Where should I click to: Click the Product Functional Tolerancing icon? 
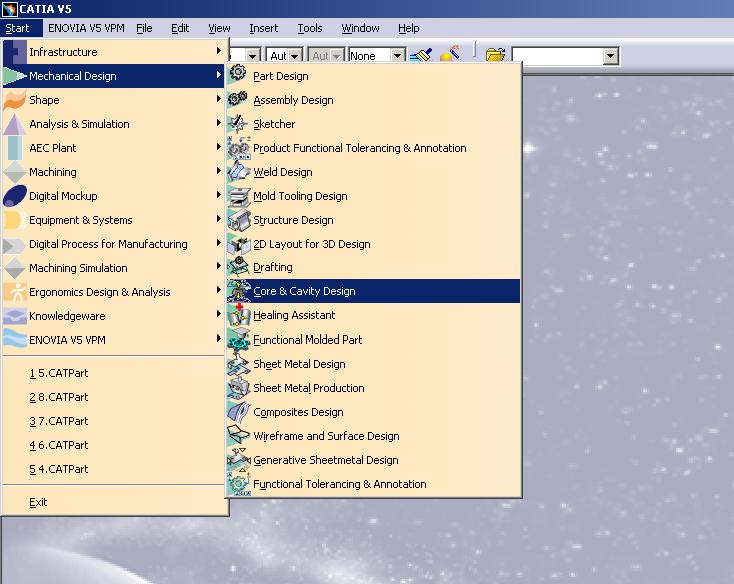[239, 147]
